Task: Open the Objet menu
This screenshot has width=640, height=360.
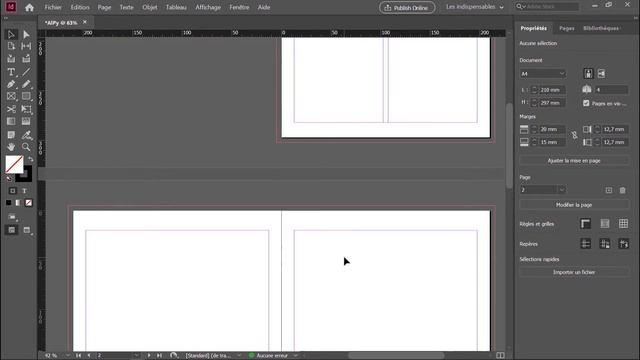Action: click(x=150, y=7)
